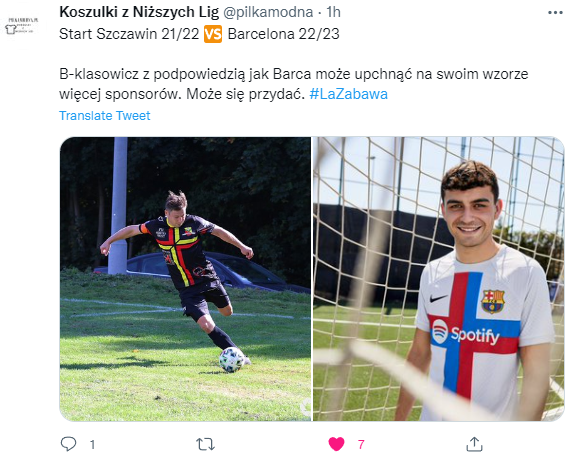Unlike the tweet via the pink heart
This screenshot has height=462, width=579.
pyautogui.click(x=336, y=444)
